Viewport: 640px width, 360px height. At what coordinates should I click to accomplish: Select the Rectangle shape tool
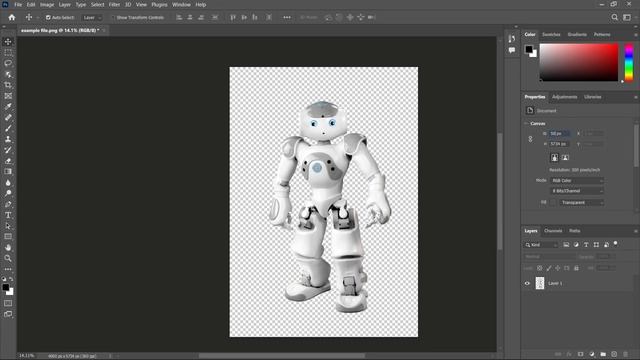[8, 236]
